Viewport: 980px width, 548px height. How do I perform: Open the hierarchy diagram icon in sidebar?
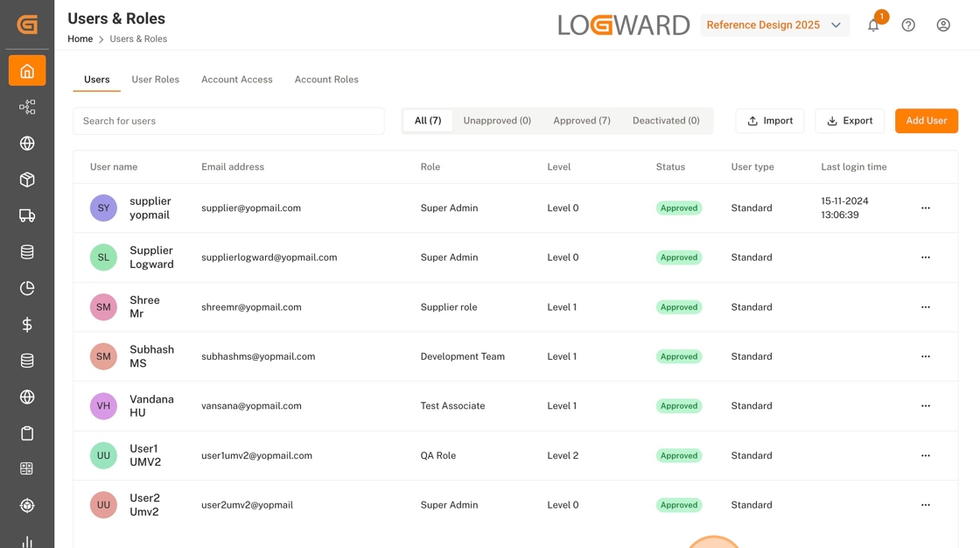(x=27, y=107)
